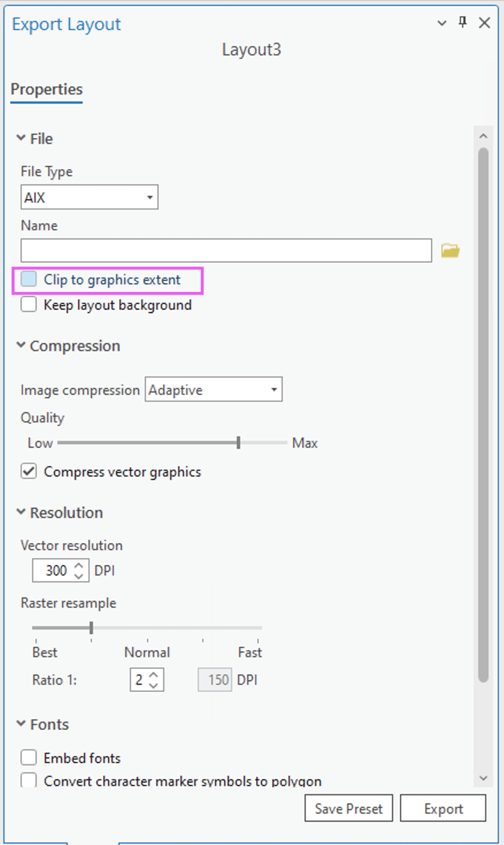Click the Save Preset button
The height and width of the screenshot is (845, 504).
348,808
